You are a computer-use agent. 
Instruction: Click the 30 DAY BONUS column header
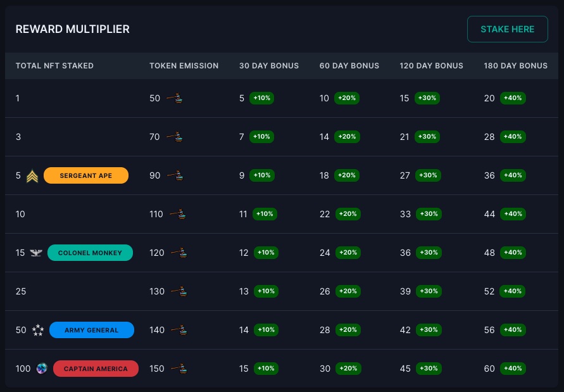tap(269, 66)
